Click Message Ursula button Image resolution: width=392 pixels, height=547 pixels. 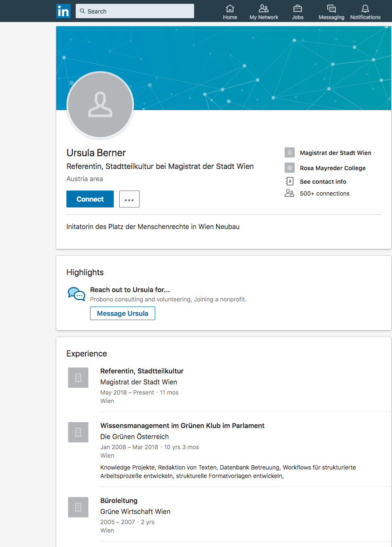coord(123,313)
